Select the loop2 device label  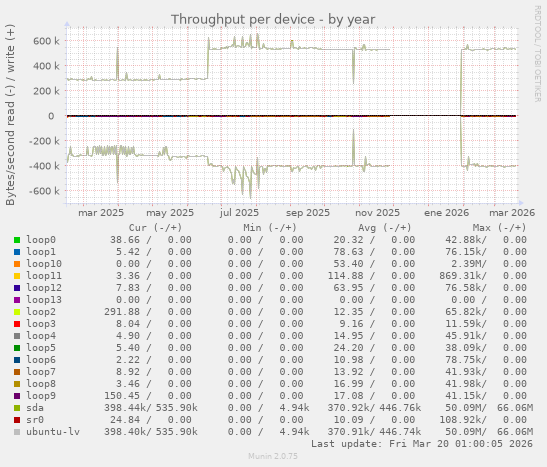41,312
